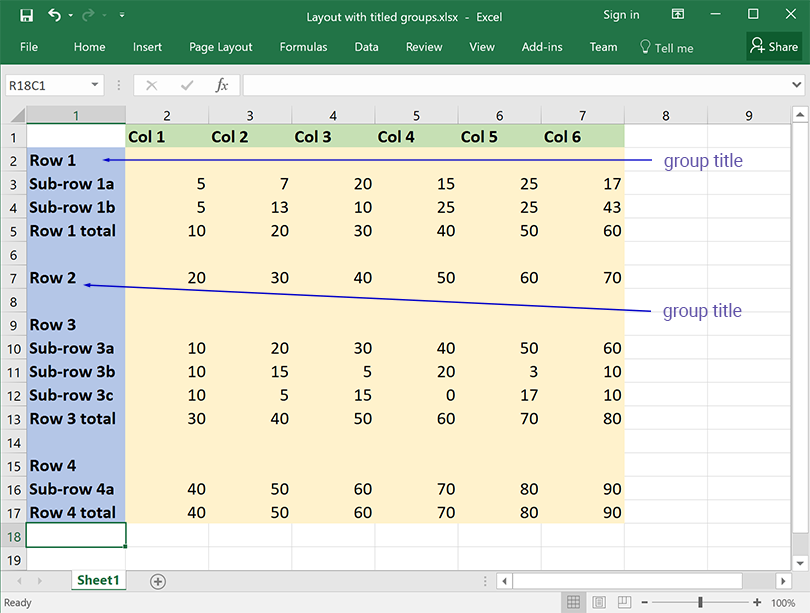Image resolution: width=810 pixels, height=613 pixels.
Task: Click the Share button
Action: coord(774,46)
